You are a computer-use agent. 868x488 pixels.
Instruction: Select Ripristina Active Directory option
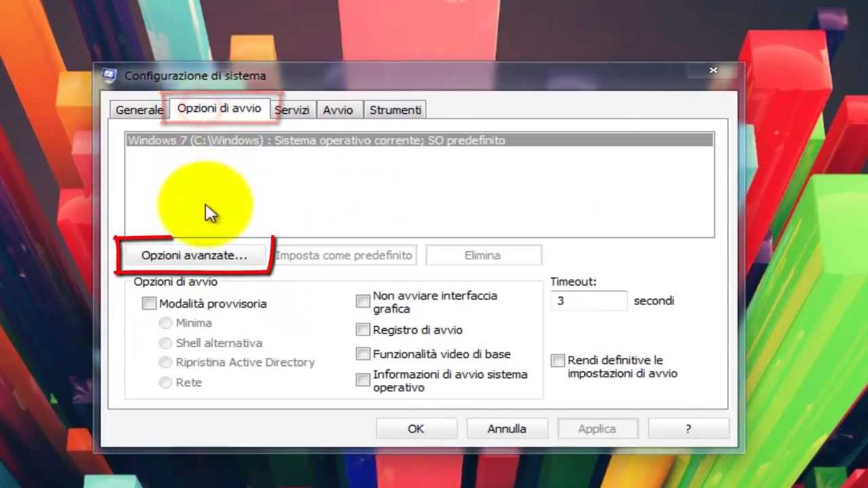(165, 363)
